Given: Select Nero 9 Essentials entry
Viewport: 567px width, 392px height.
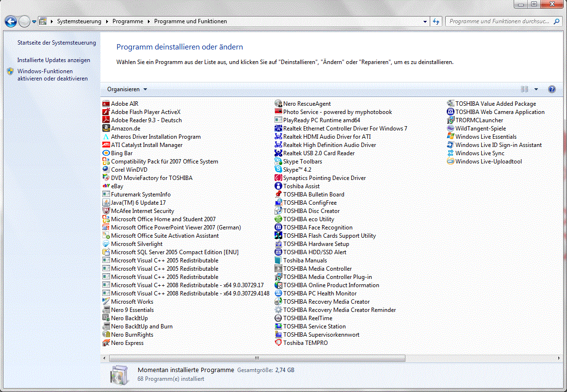Looking at the screenshot, I should click(129, 310).
